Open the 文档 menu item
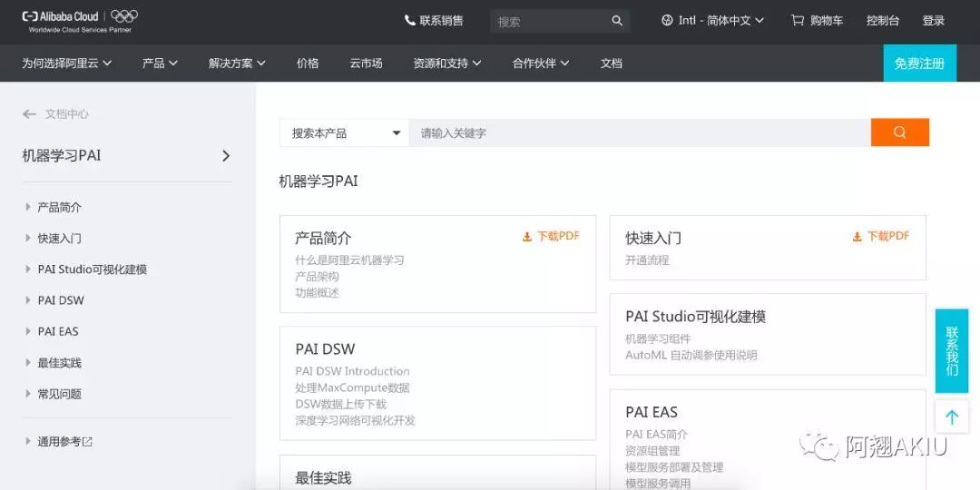Image resolution: width=980 pixels, height=490 pixels. pos(612,64)
